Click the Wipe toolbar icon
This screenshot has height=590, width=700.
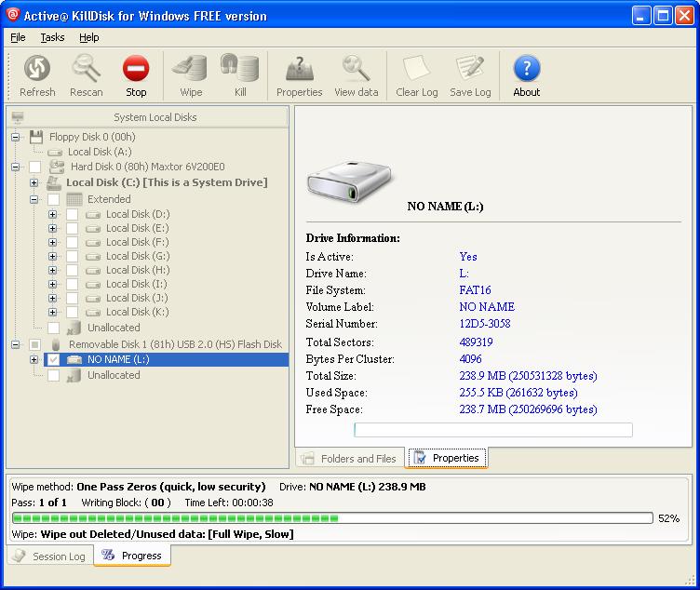pos(191,68)
